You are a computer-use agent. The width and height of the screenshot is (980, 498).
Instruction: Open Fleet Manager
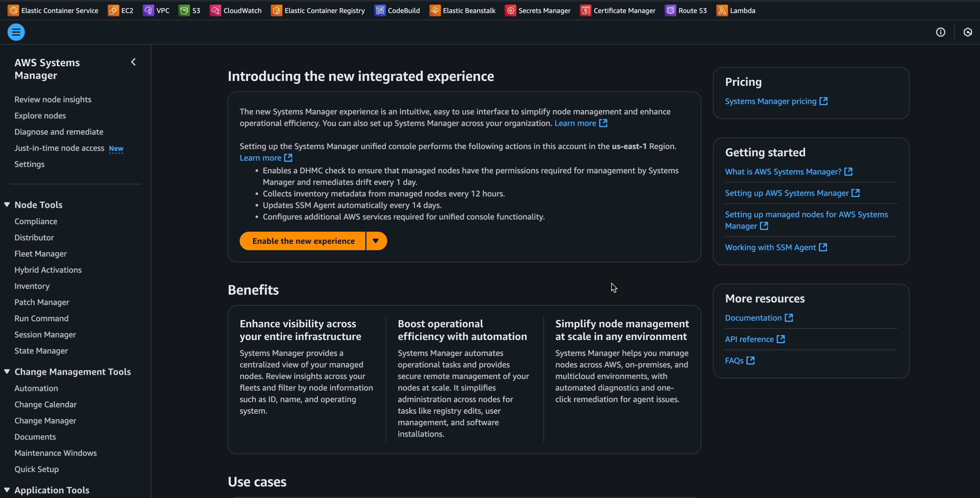40,254
